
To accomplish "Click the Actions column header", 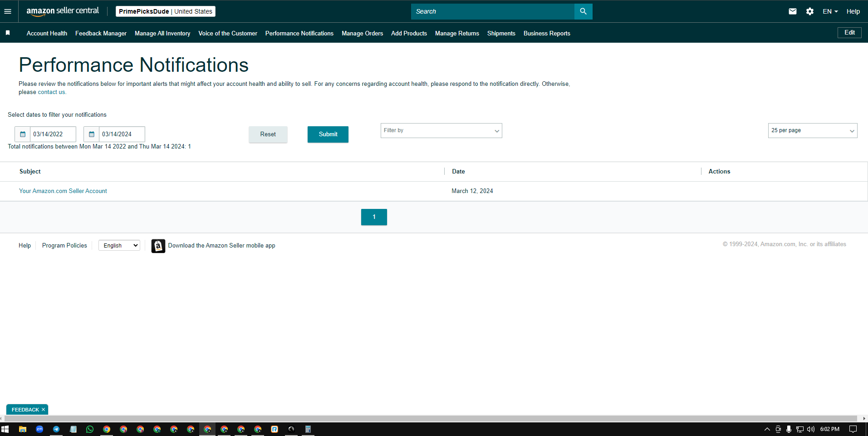I will click(719, 172).
